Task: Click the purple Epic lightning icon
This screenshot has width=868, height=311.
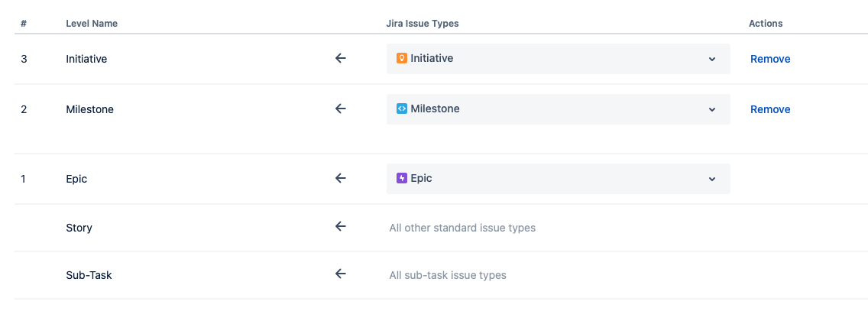Action: pyautogui.click(x=402, y=178)
